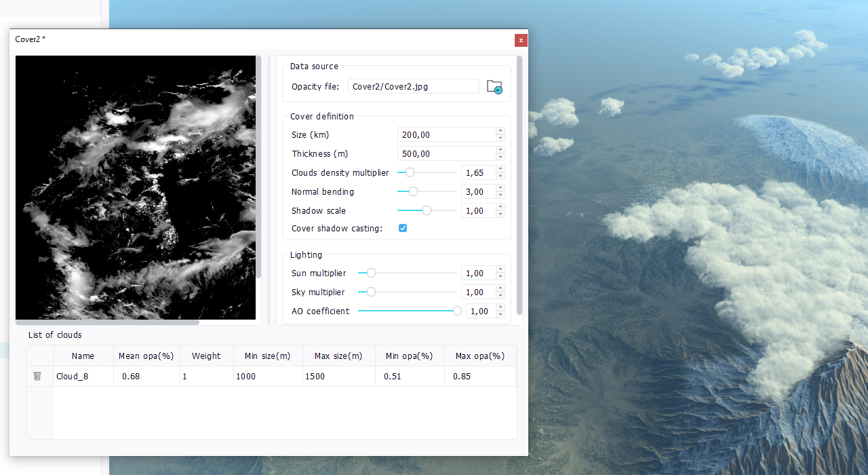
Task: Decrease Normal bending with down arrow
Action: [500, 195]
